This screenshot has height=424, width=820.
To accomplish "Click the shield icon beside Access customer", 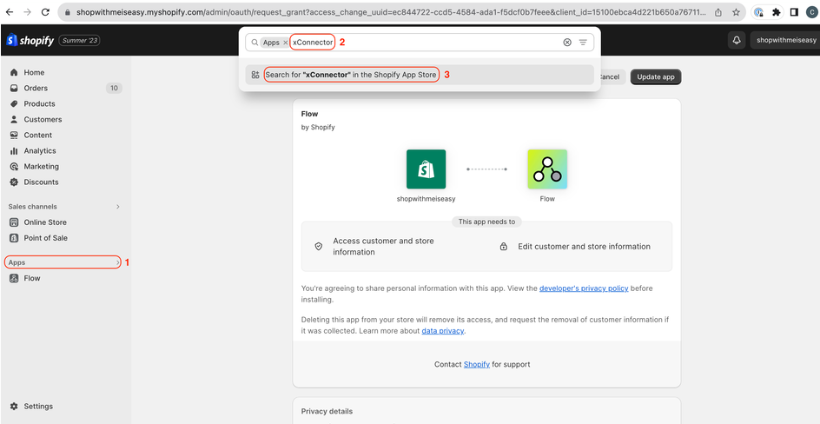I will point(318,246).
